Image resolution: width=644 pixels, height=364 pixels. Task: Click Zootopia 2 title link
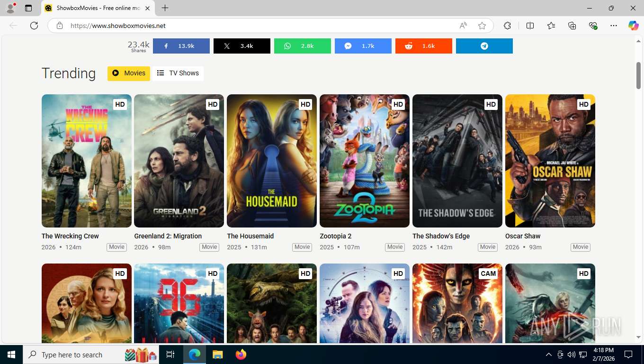click(x=336, y=236)
